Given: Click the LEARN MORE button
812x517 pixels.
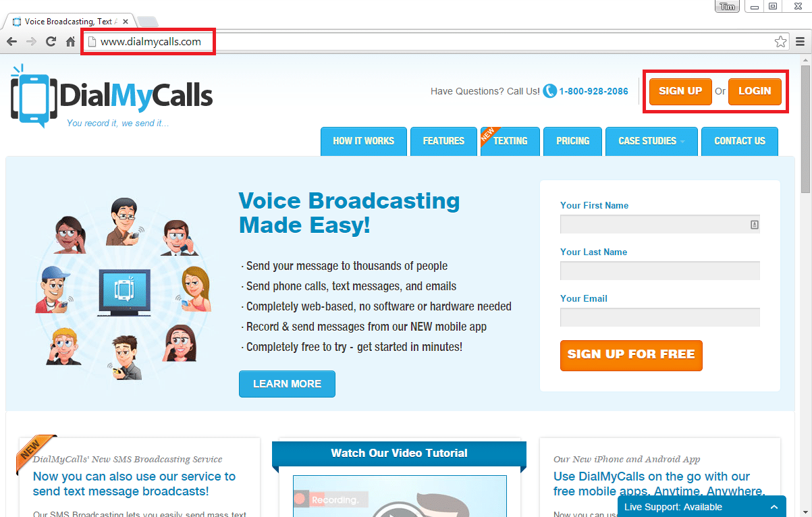Looking at the screenshot, I should 287,384.
